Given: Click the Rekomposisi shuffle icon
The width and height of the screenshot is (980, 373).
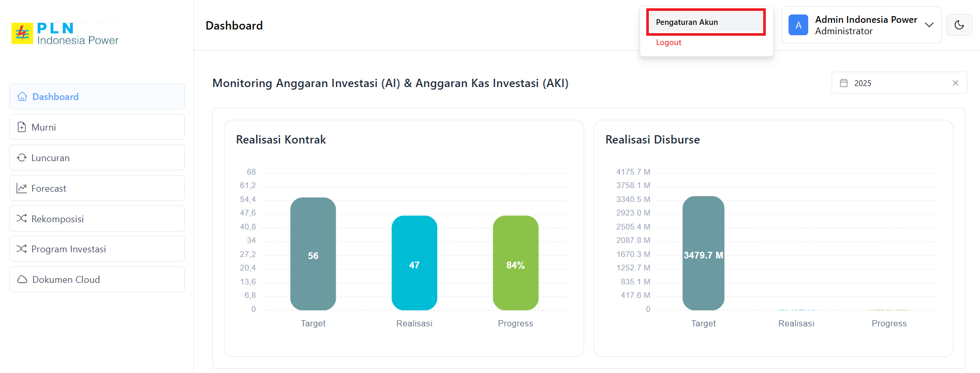Looking at the screenshot, I should pos(22,219).
